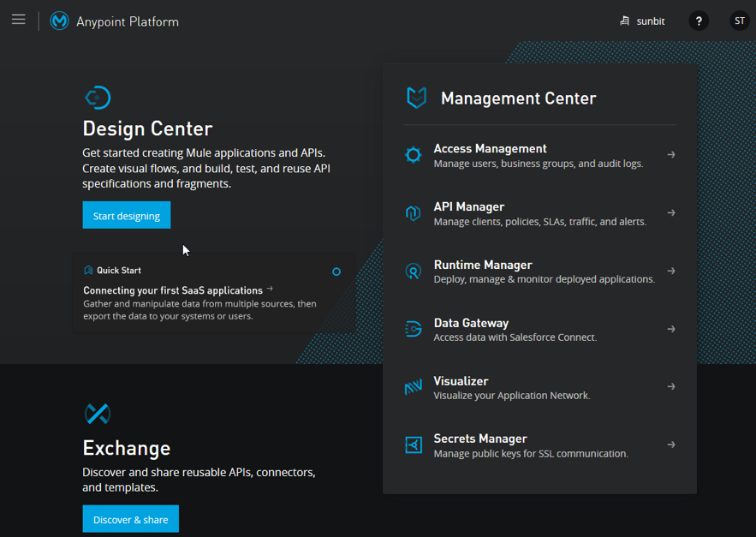Click the Discover & share button
This screenshot has width=756, height=537.
[x=131, y=519]
